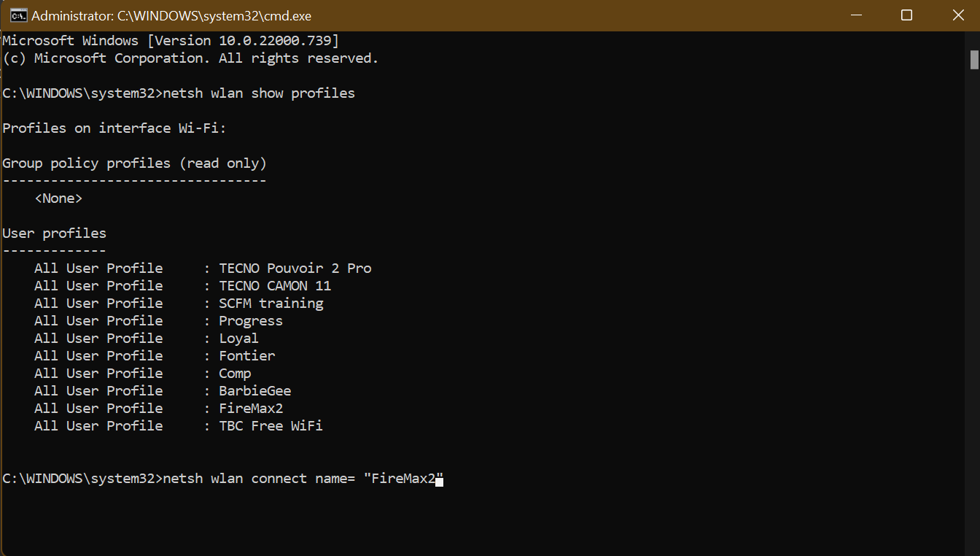Click the '<None>' group policy entry
980x556 pixels.
click(58, 198)
